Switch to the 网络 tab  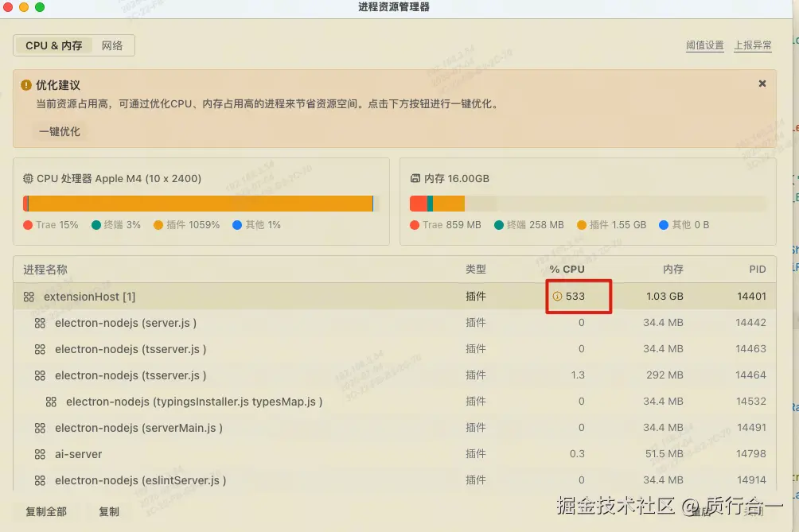tap(113, 45)
